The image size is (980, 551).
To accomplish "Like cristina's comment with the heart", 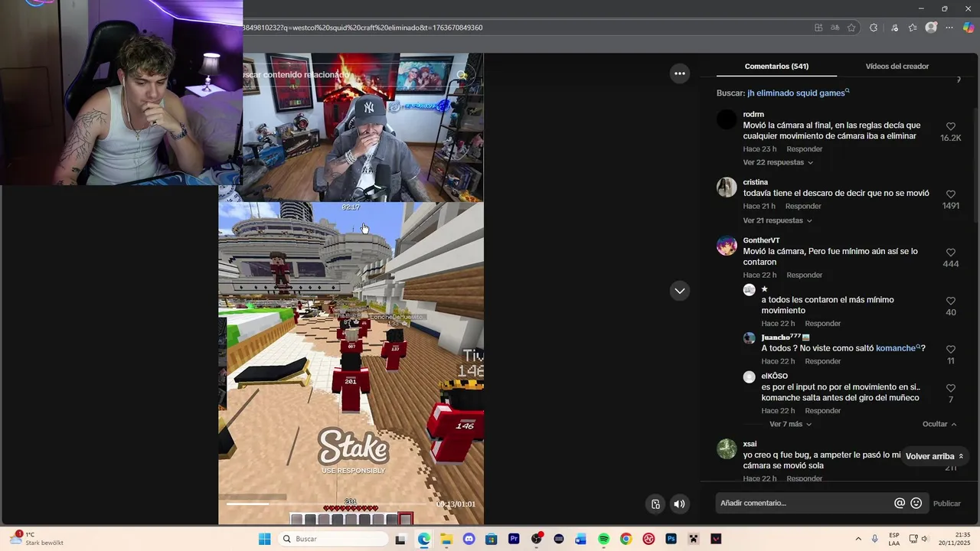I will click(950, 194).
